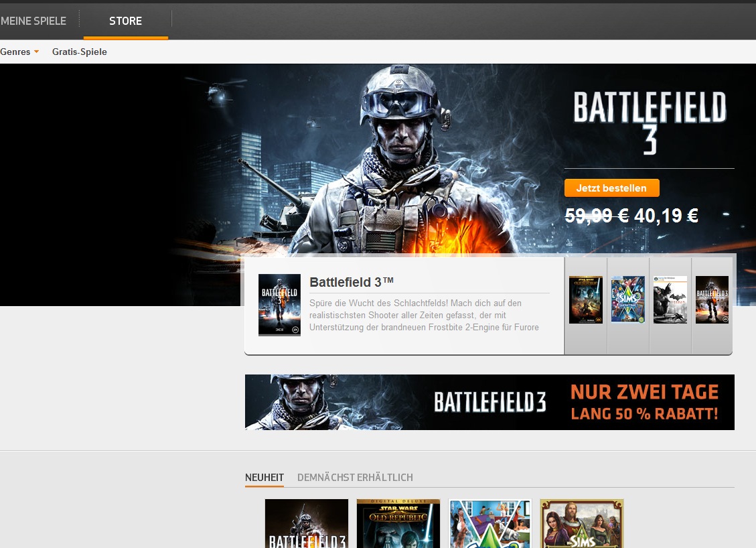Select the Star Wars carousel thumbnail
The width and height of the screenshot is (756, 548).
coord(586,299)
